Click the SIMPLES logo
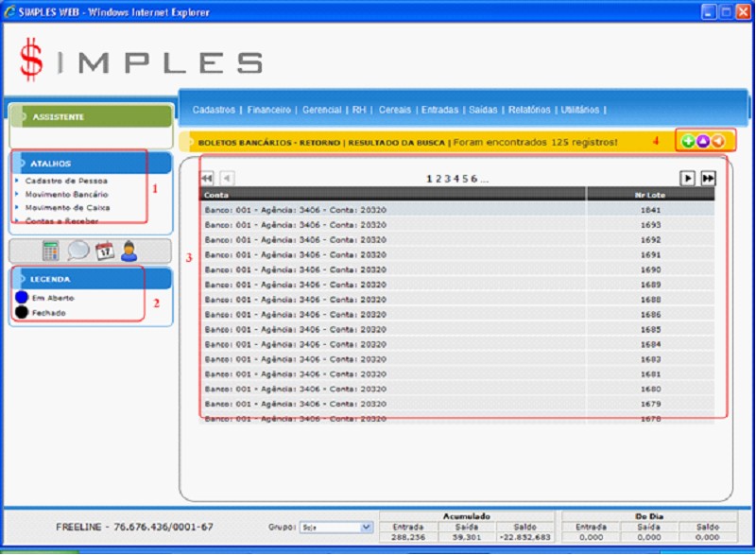Image resolution: width=756 pixels, height=555 pixels. pyautogui.click(x=141, y=61)
